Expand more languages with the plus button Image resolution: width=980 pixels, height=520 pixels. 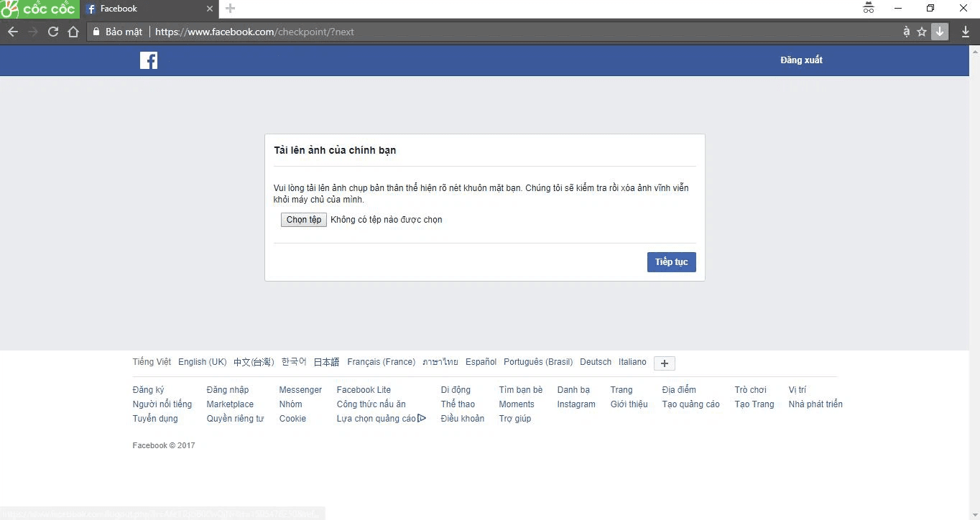click(x=663, y=363)
